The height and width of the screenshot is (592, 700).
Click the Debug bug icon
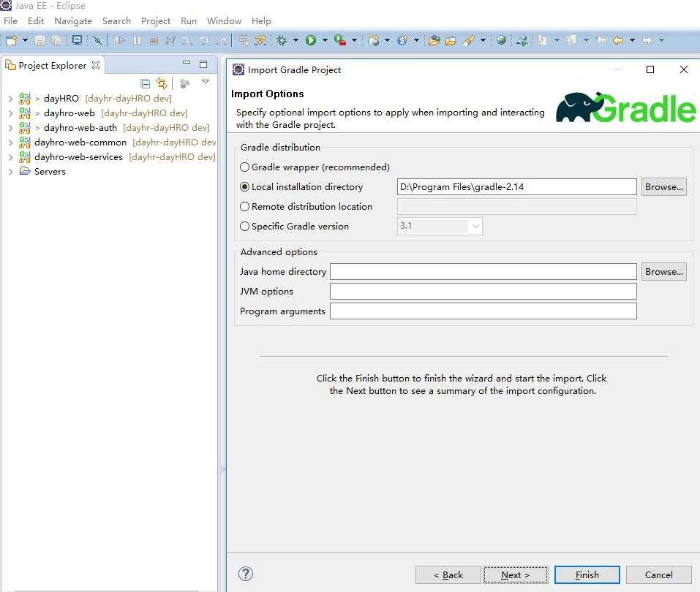pos(282,41)
